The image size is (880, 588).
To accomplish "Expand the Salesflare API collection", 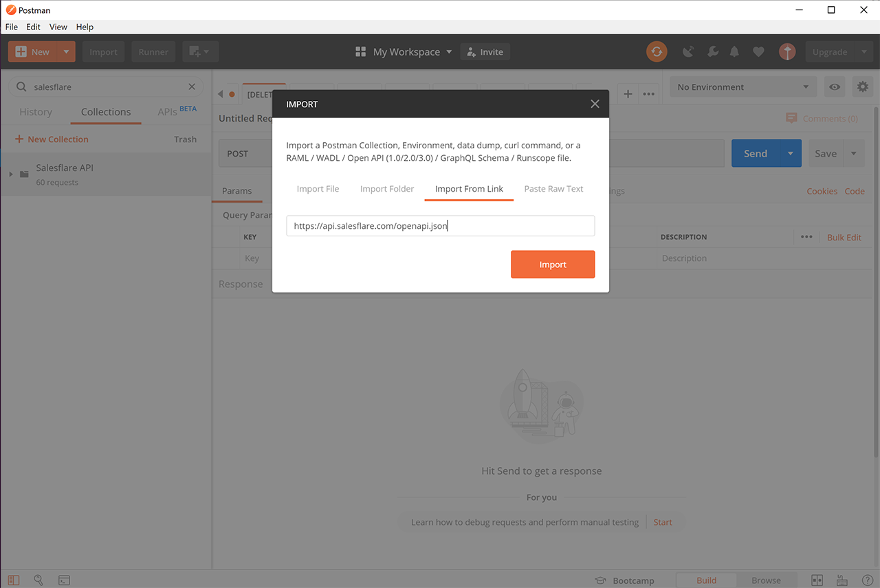I will click(11, 174).
